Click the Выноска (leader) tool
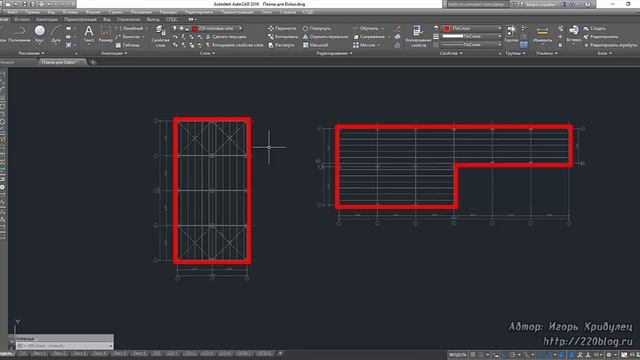 point(128,37)
